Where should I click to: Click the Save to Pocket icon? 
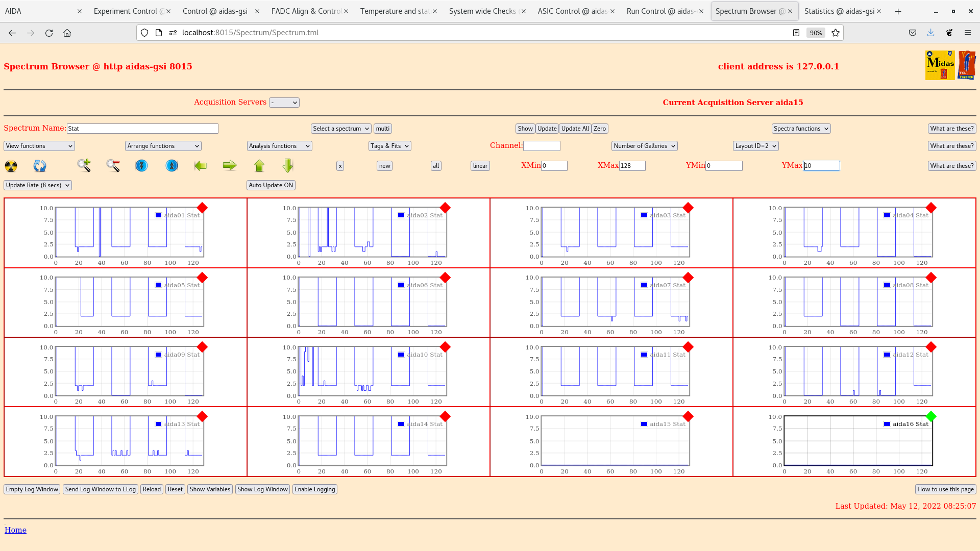click(x=913, y=33)
